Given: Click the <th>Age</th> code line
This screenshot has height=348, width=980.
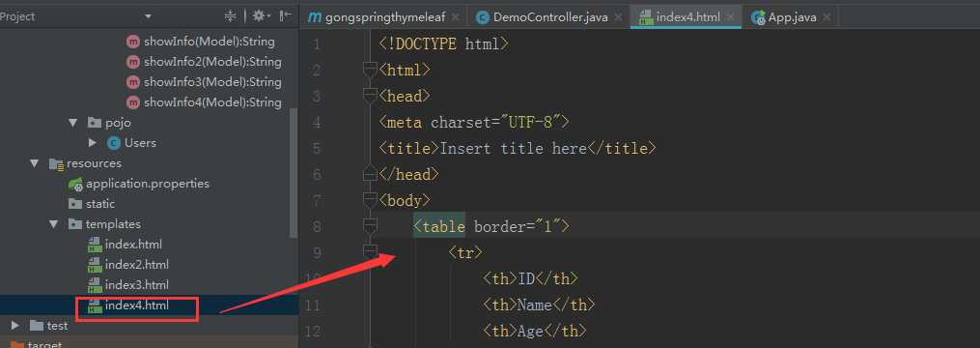Looking at the screenshot, I should 534,331.
